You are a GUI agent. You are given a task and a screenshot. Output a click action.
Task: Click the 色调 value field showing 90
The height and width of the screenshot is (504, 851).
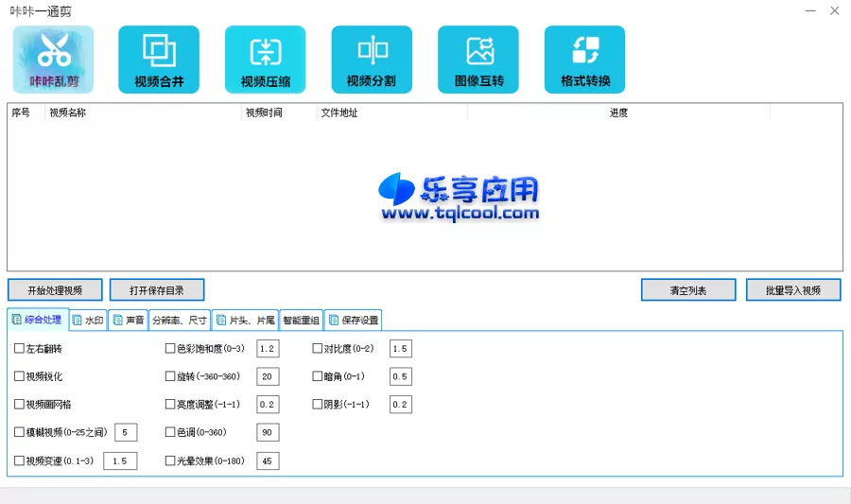coord(268,432)
